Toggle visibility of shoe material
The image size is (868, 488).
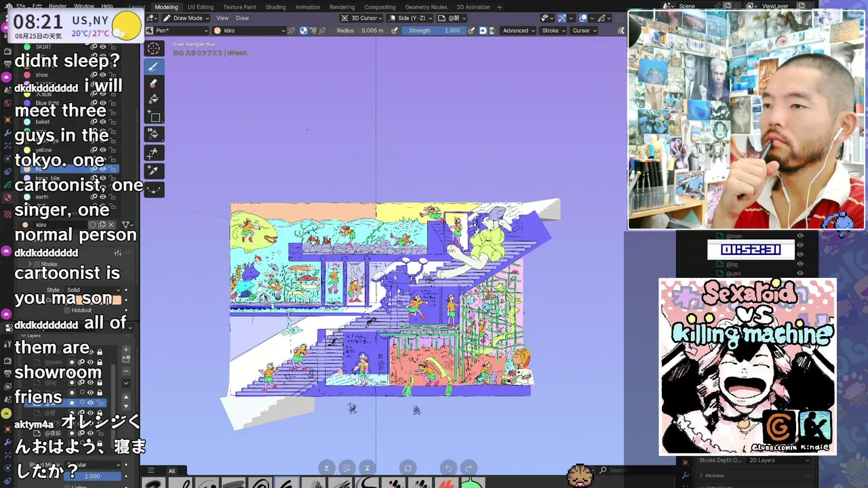(x=102, y=75)
